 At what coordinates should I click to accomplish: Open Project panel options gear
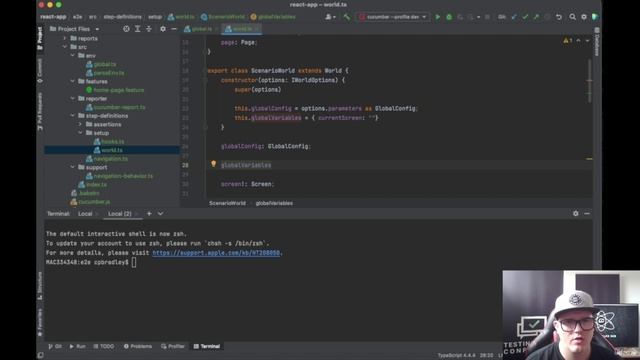coord(163,29)
